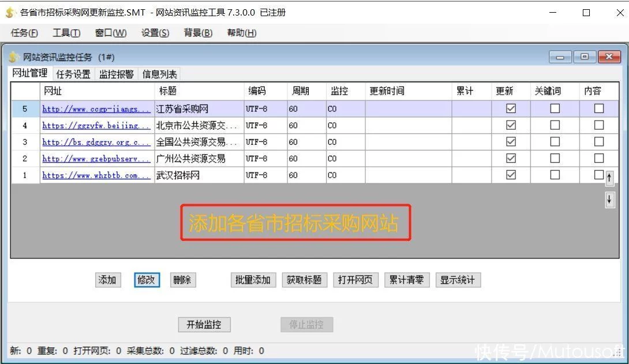This screenshot has width=629, height=364.
Task: Click the 更新时间 column header
Action: [409, 91]
